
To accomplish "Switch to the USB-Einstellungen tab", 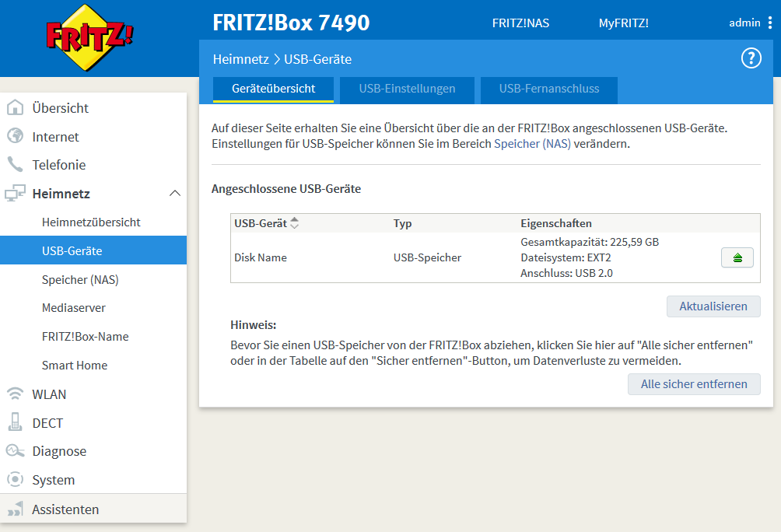I will (407, 89).
